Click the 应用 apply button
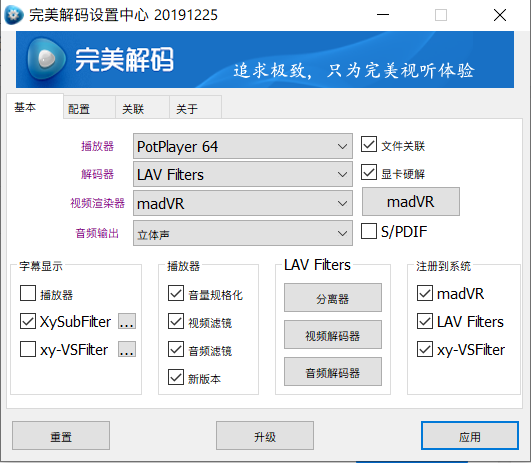 [470, 436]
